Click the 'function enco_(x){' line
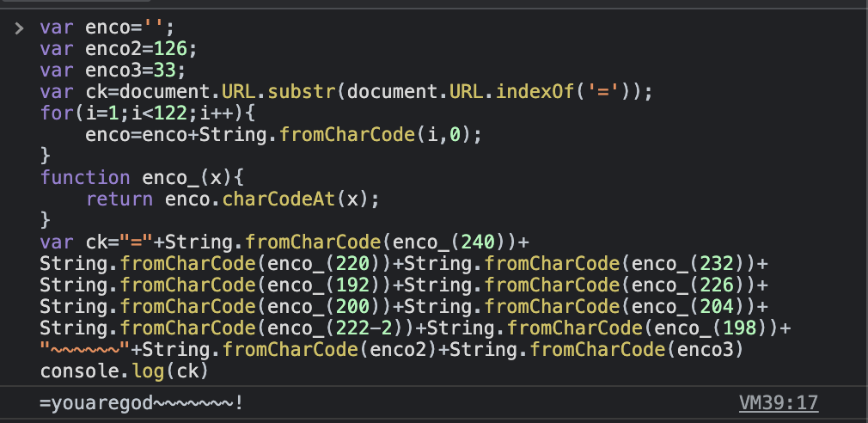This screenshot has height=423, width=868. [142, 178]
